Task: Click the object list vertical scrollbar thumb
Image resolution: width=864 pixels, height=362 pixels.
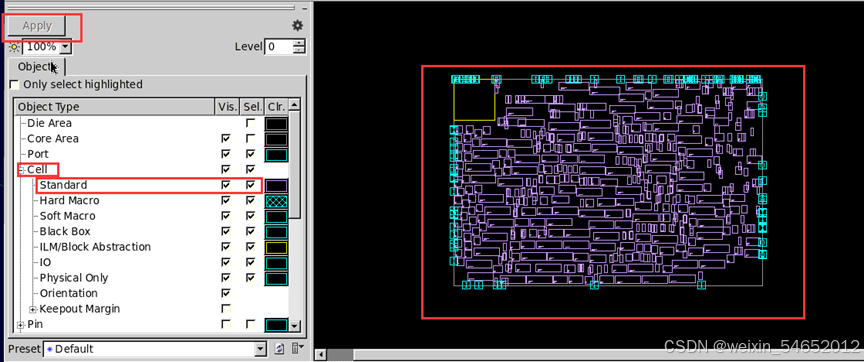Action: click(x=295, y=165)
